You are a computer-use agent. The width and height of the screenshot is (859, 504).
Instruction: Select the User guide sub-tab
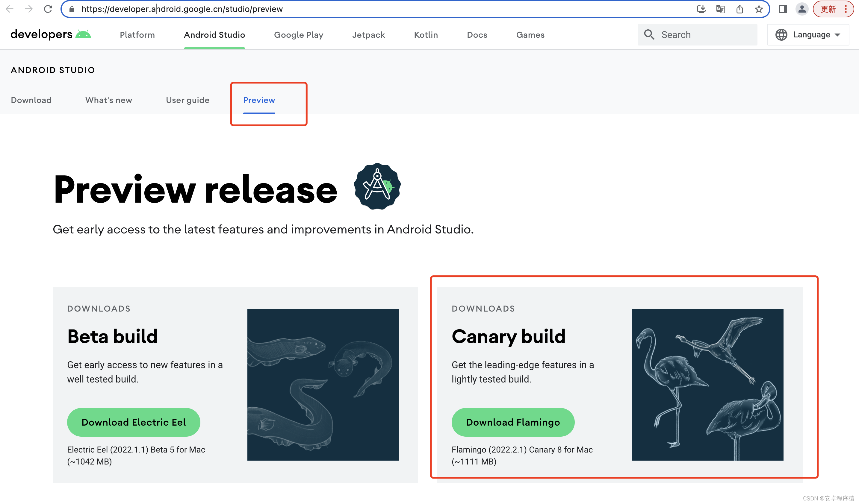(188, 100)
